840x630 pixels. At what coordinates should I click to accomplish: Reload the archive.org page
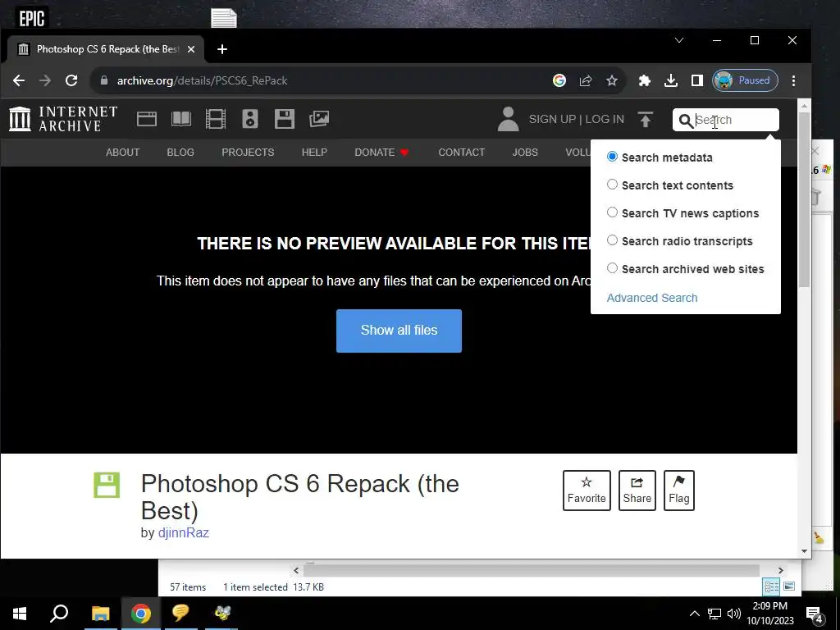[71, 80]
